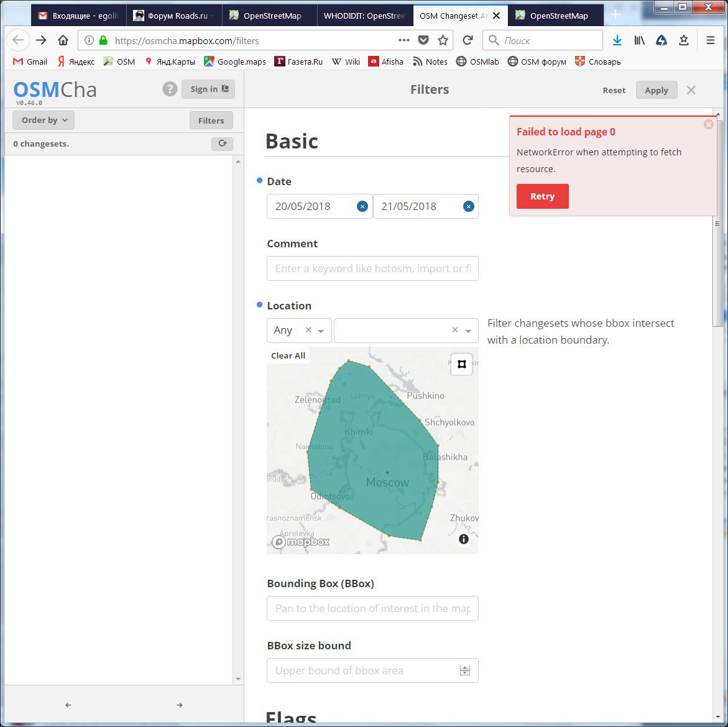Screen dimensions: 728x727
Task: Open Словарь bookmark
Action: (597, 62)
